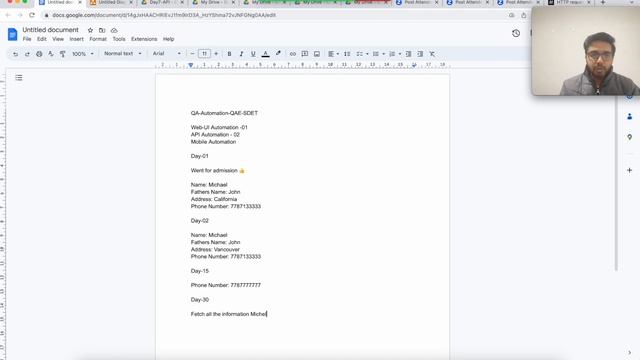Switch to the HTTP request browser tab
The width and height of the screenshot is (640, 360).
569,2
